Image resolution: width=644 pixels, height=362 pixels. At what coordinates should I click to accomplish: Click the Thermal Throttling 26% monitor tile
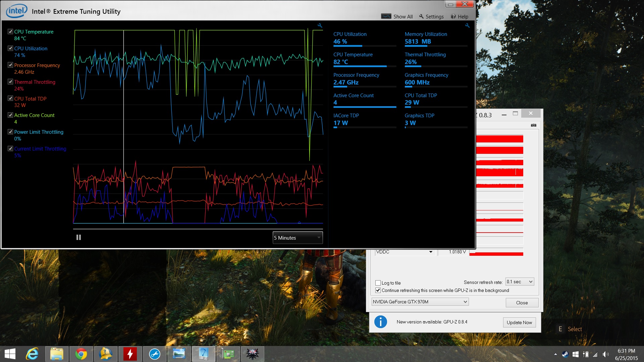436,59
